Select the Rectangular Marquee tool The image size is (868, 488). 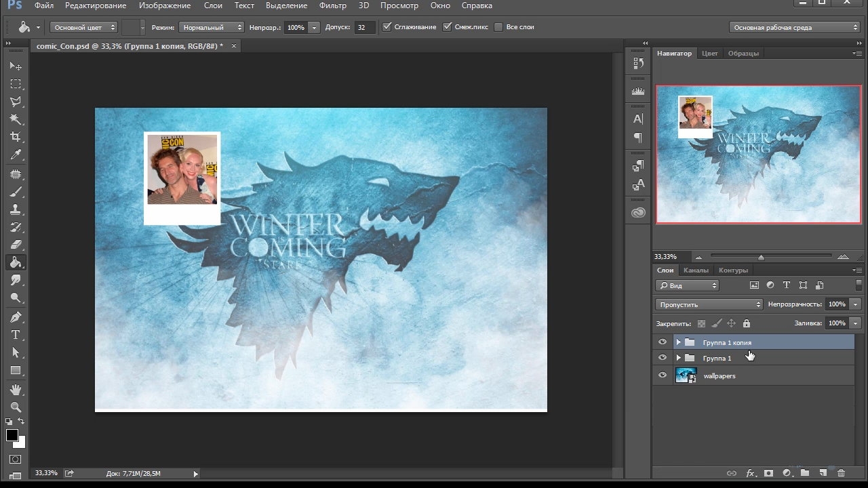click(x=16, y=84)
